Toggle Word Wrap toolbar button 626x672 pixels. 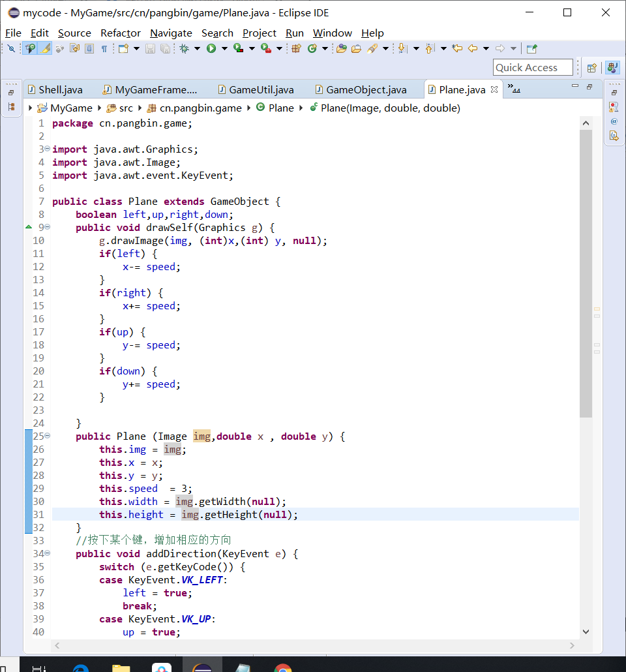click(x=74, y=48)
